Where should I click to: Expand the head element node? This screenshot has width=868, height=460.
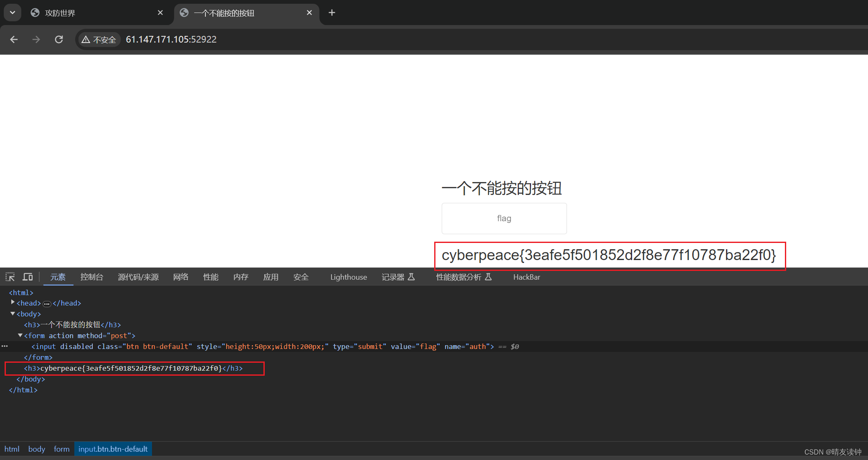click(13, 303)
